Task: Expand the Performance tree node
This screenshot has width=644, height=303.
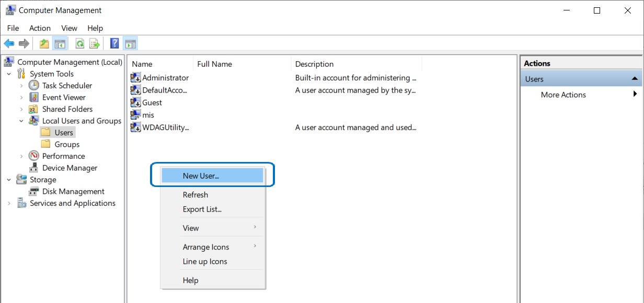Action: pyautogui.click(x=21, y=156)
